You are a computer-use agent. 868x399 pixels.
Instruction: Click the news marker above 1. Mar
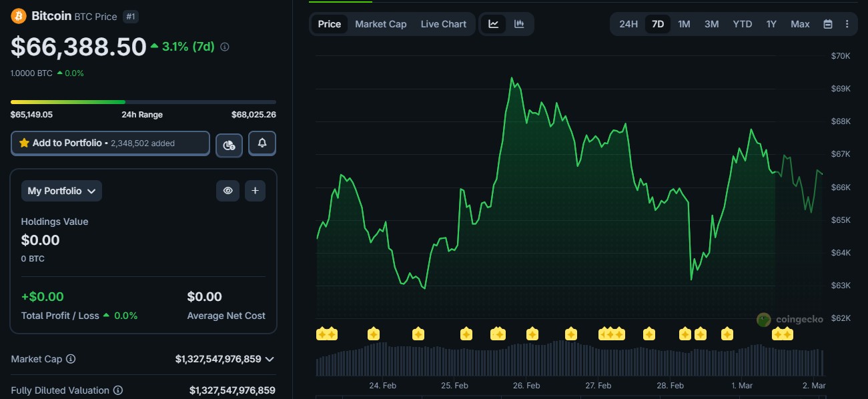coord(727,334)
